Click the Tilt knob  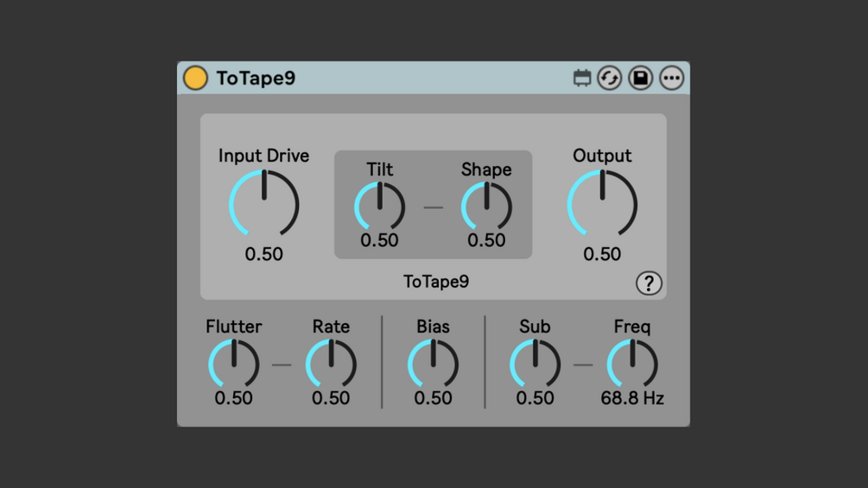coord(380,207)
